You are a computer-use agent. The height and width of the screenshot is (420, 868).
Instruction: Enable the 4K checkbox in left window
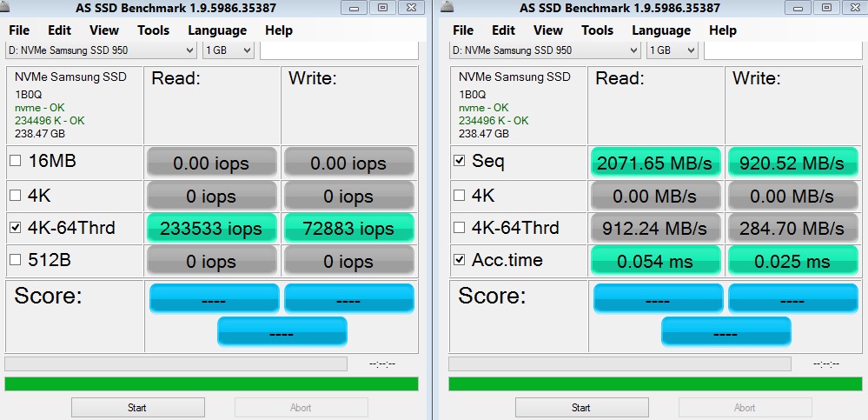(x=16, y=195)
